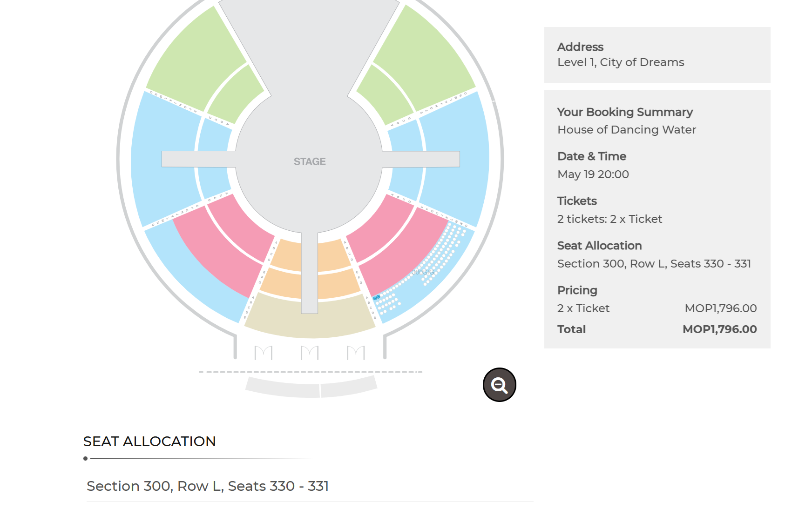
Task: Click the SEAT ALLOCATION heading below the map
Action: tap(149, 441)
